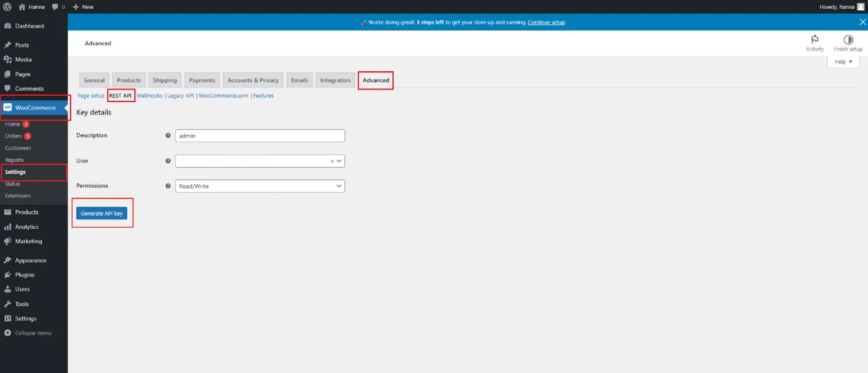The image size is (868, 373).
Task: Click the Dashboard gauge icon
Action: pos(8,26)
